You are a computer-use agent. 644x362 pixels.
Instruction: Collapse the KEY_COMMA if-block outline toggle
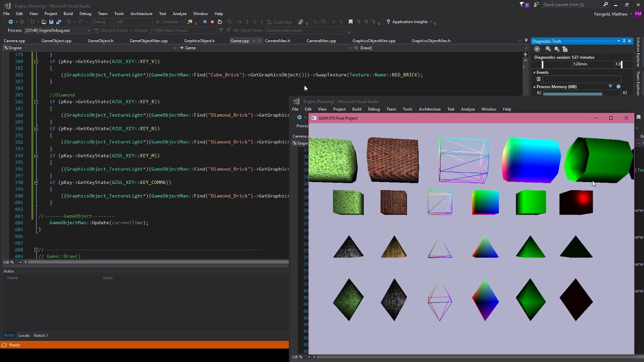click(36, 183)
